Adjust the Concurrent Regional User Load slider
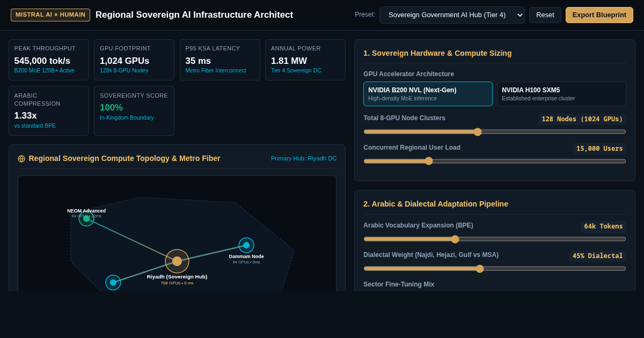 pyautogui.click(x=495, y=161)
